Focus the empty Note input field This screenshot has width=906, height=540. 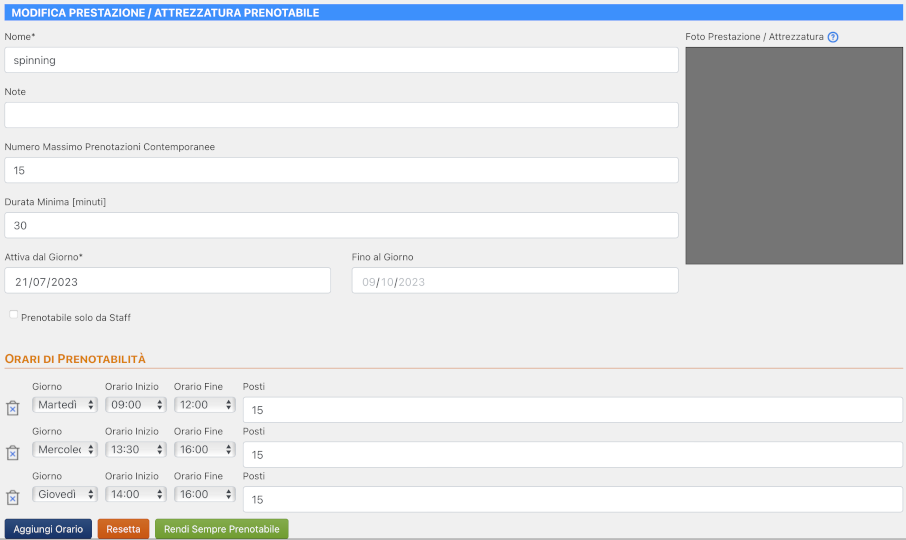pyautogui.click(x=341, y=115)
